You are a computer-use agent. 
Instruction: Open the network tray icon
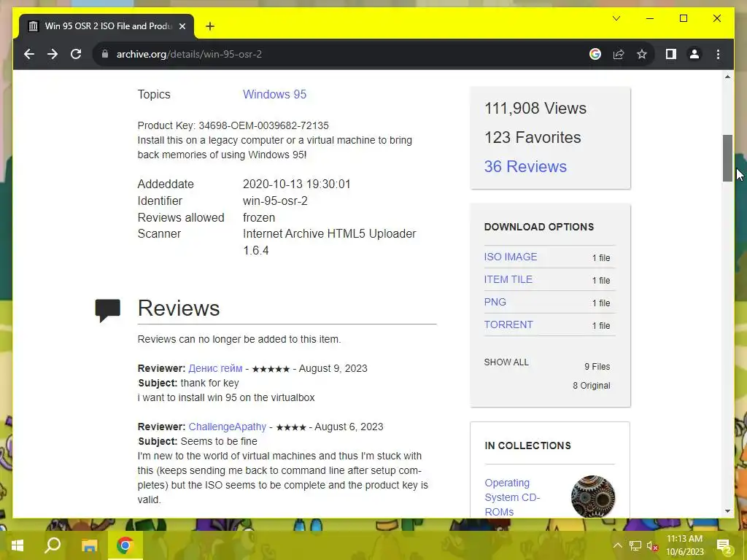coord(635,545)
